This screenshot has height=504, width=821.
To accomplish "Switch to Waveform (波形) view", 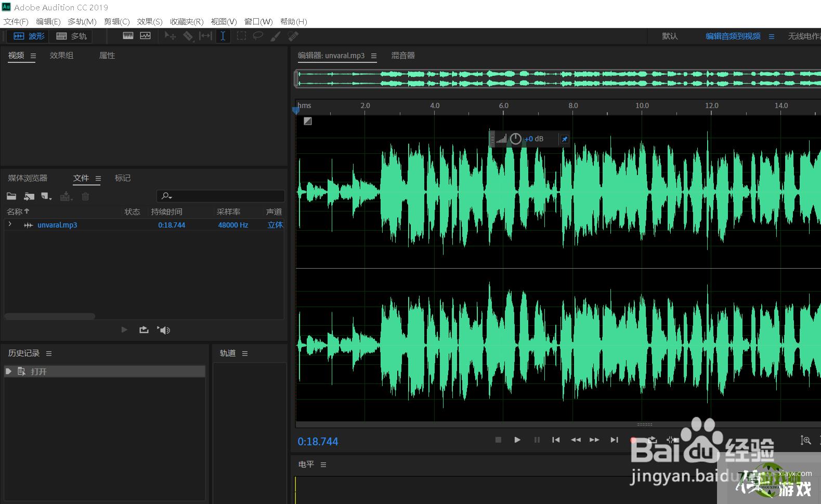I will (29, 36).
